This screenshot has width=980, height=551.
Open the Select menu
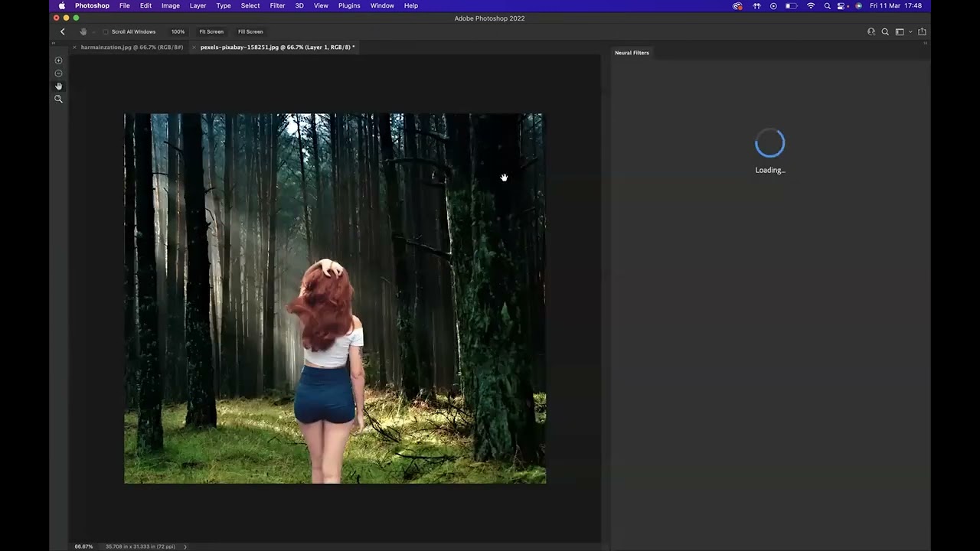click(250, 5)
